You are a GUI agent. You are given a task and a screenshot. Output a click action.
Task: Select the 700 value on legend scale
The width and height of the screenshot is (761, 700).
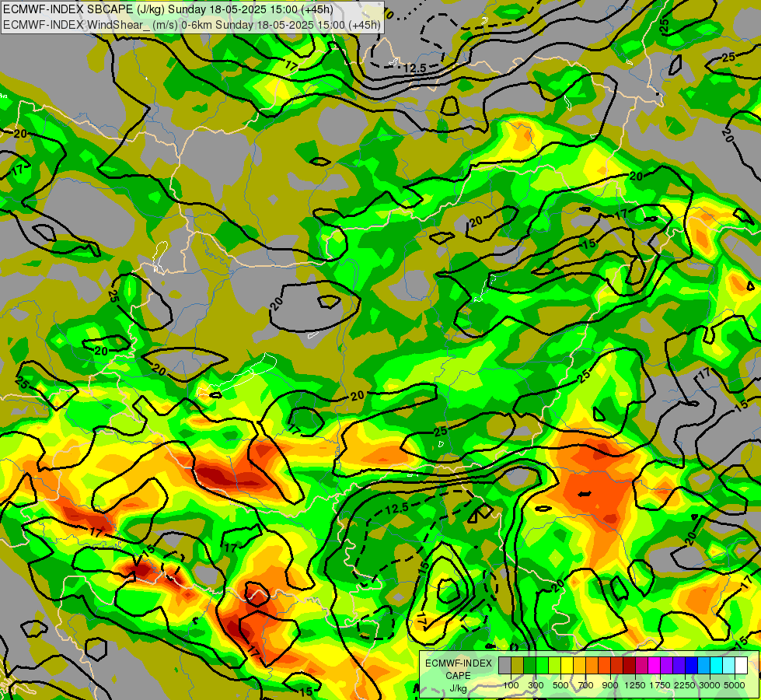click(x=586, y=685)
